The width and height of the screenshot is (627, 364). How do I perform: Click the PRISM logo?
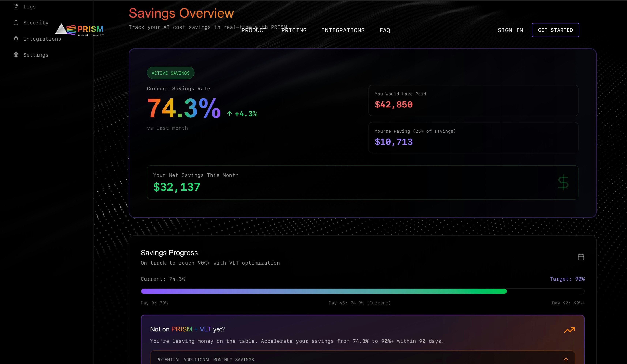pyautogui.click(x=80, y=30)
